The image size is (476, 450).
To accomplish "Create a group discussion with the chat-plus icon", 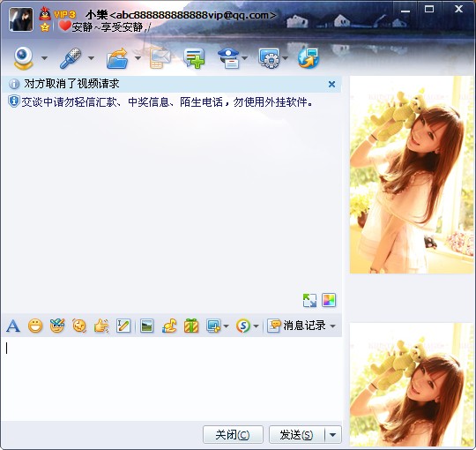I will 194,58.
